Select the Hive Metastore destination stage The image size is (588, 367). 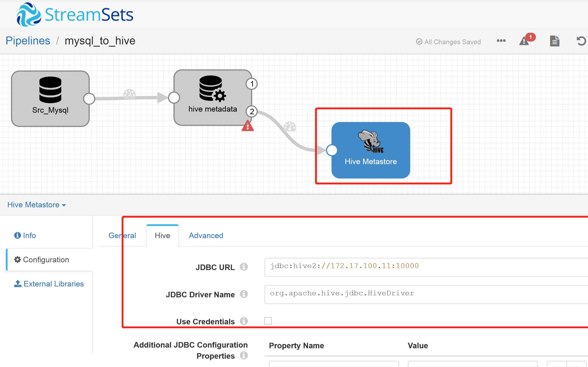point(371,150)
